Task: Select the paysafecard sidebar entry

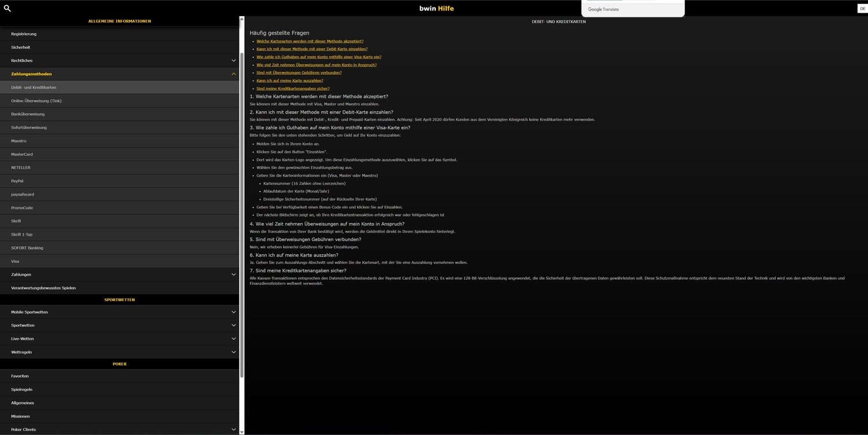Action: 119,194
